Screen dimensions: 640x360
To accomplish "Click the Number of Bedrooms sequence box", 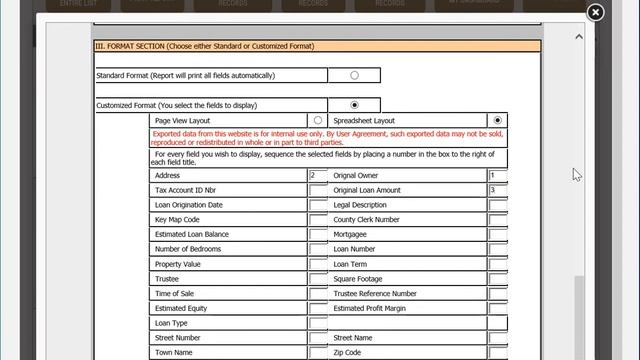I will coord(318,249).
